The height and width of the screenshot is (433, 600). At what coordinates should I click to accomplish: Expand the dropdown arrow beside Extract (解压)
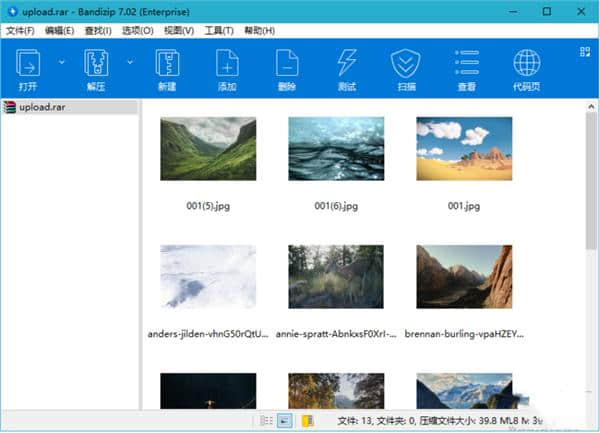pos(131,62)
